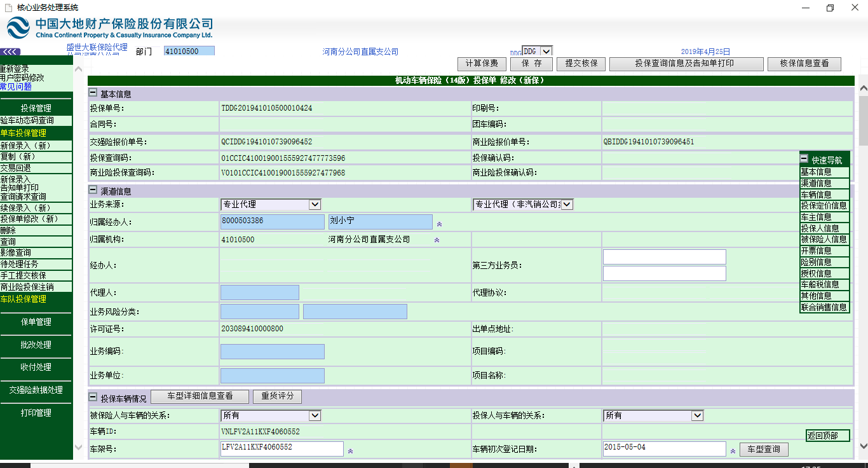868x468 pixels.
Task: Click the 车型查询 button
Action: pos(764,449)
